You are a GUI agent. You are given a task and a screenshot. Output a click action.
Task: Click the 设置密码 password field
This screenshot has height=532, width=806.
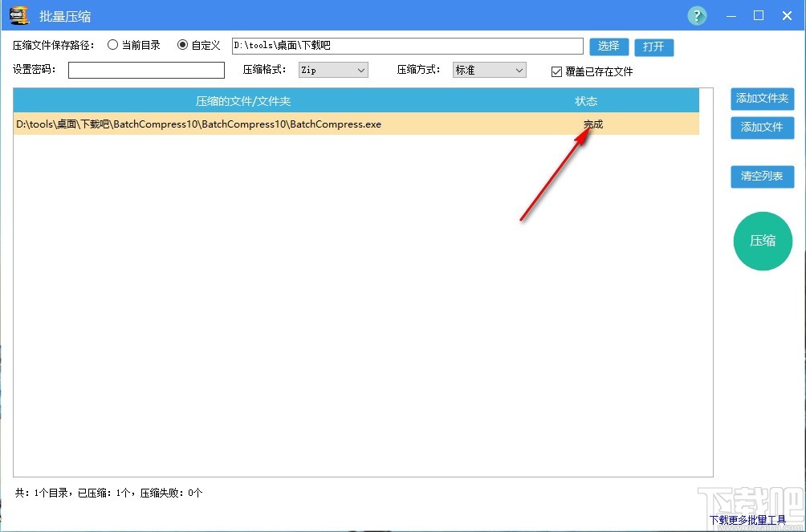coord(146,70)
